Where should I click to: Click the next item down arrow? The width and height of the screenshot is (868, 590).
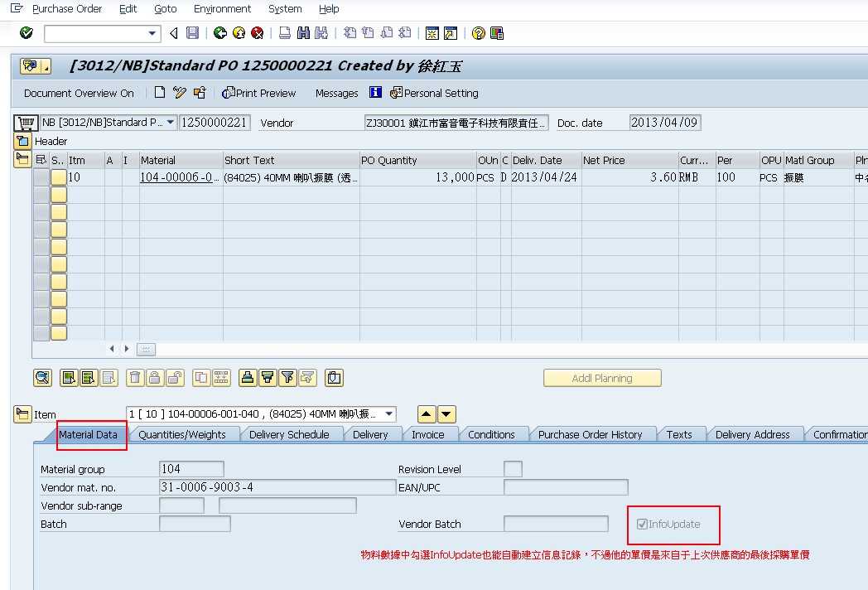click(446, 413)
